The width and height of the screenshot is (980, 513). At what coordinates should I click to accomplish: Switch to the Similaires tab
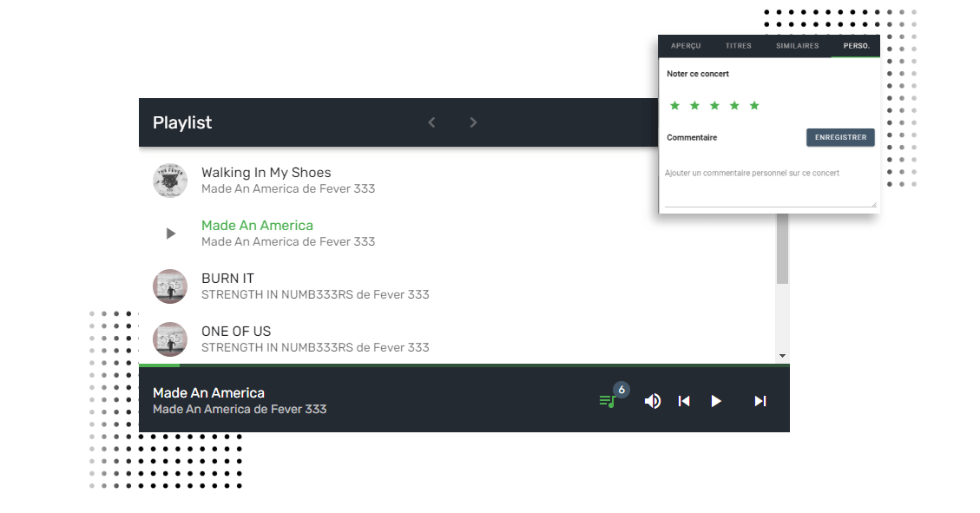(798, 46)
